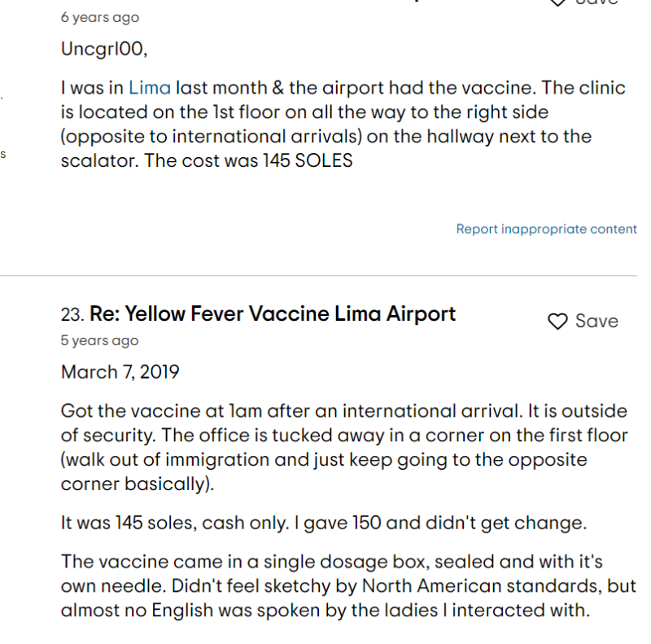Viewport: 651px width, 644px height.
Task: Click the post number 23.
Action: pyautogui.click(x=72, y=315)
